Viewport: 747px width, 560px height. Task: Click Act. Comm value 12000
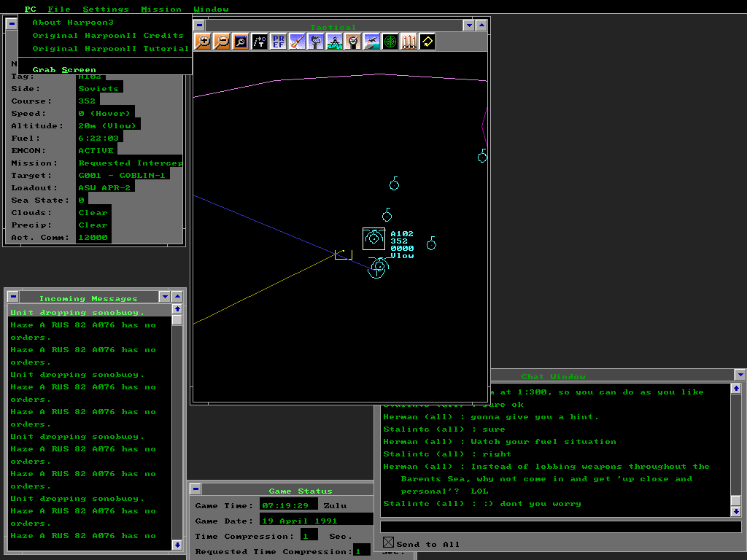93,237
